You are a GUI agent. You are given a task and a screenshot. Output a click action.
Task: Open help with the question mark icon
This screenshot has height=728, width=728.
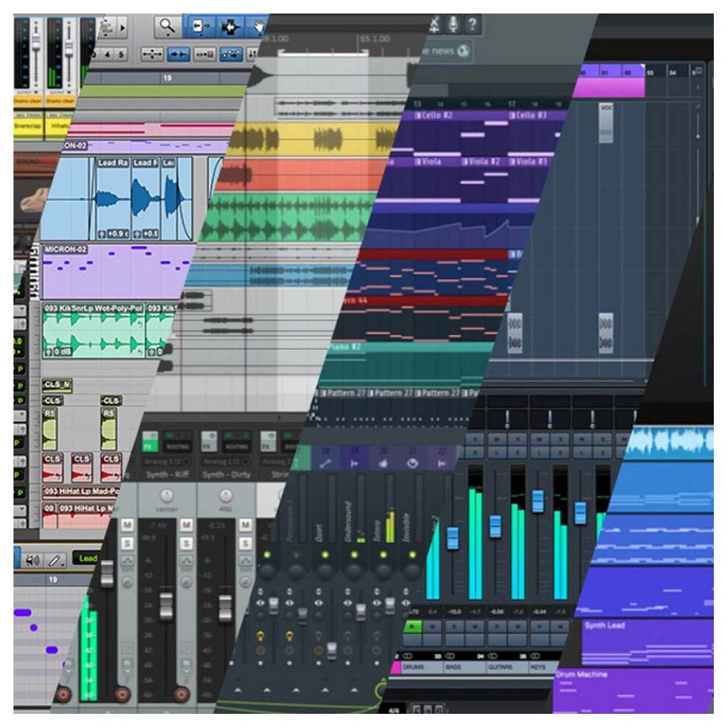(472, 24)
